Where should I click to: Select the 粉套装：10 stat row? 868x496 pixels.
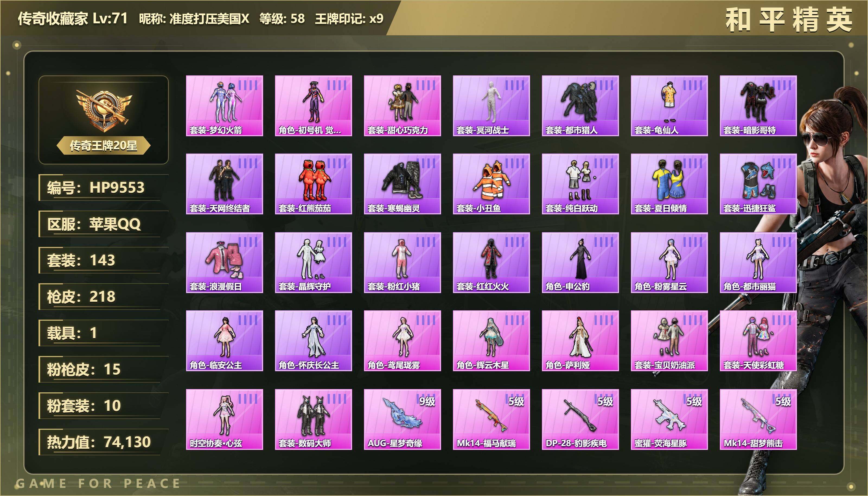(x=104, y=406)
